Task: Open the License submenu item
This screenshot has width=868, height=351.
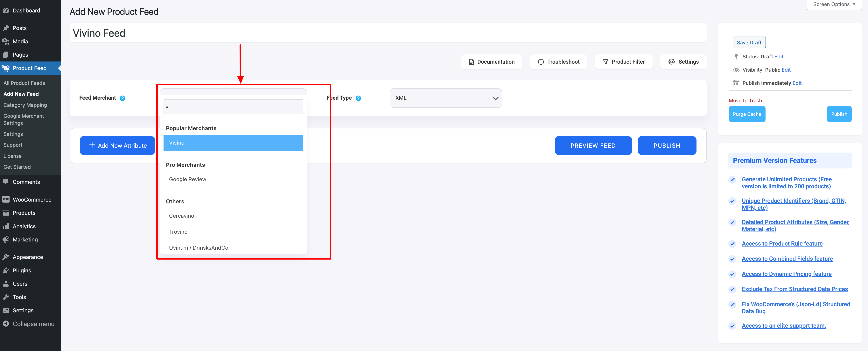Action: coord(12,156)
